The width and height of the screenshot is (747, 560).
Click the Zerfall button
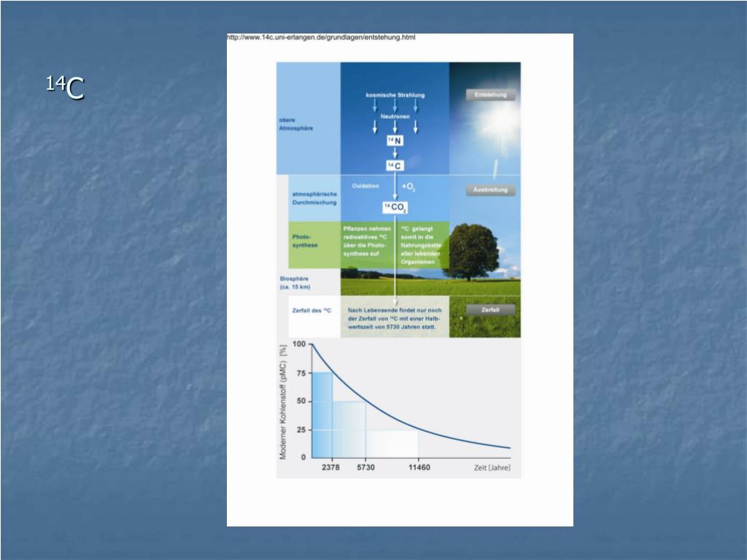click(x=490, y=310)
